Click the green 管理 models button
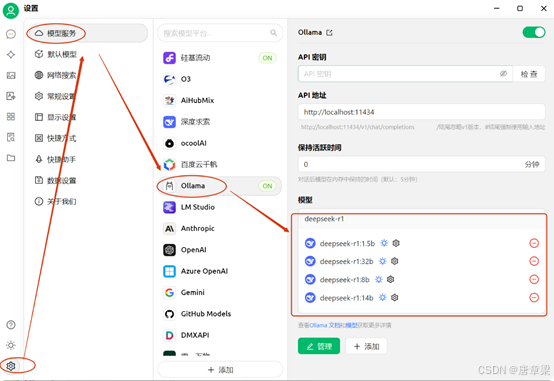 pos(319,346)
